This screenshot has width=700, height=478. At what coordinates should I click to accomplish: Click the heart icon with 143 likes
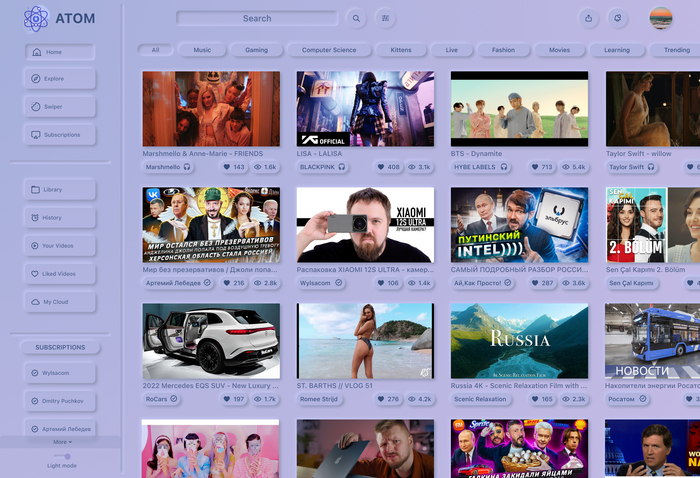[227, 167]
